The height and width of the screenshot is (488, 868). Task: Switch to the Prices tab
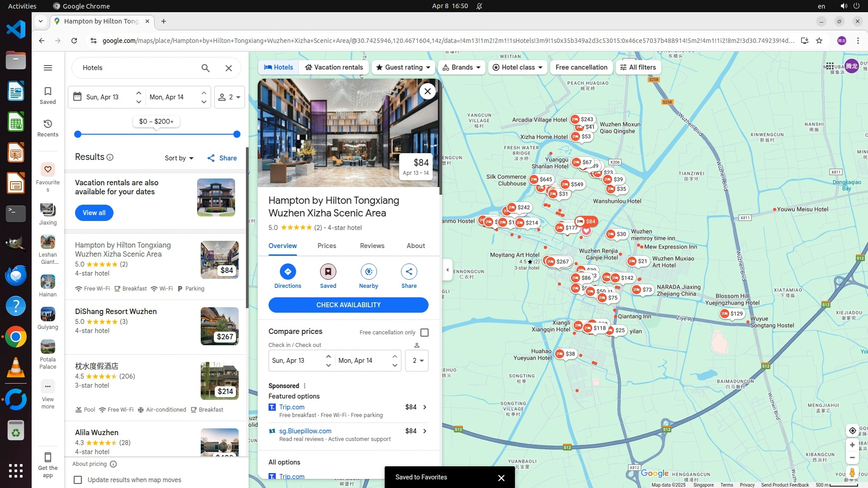(326, 246)
